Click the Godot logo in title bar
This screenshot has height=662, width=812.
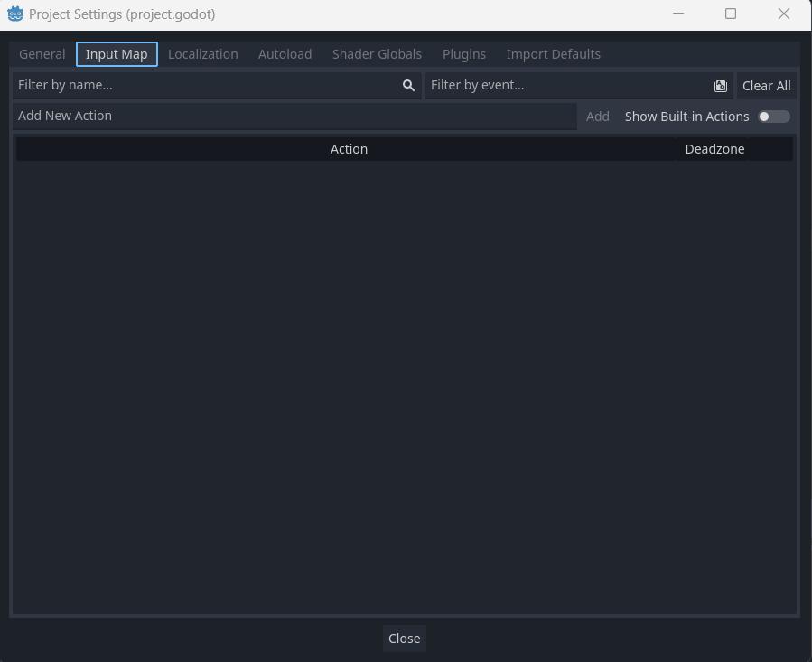[x=15, y=14]
